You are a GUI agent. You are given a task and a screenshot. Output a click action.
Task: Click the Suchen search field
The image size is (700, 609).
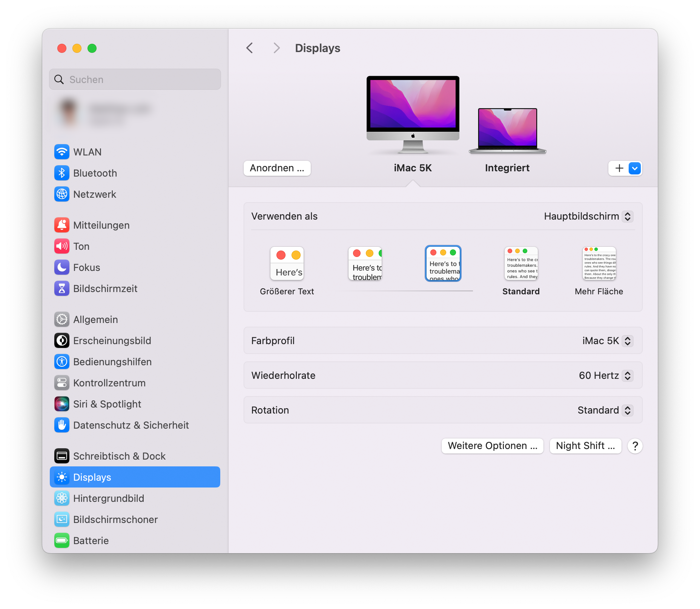pos(135,80)
